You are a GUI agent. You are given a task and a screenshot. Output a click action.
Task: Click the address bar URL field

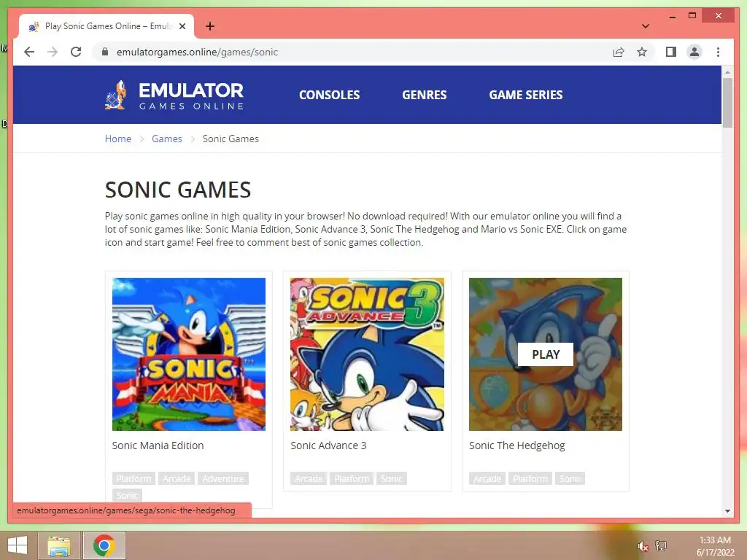(352, 52)
